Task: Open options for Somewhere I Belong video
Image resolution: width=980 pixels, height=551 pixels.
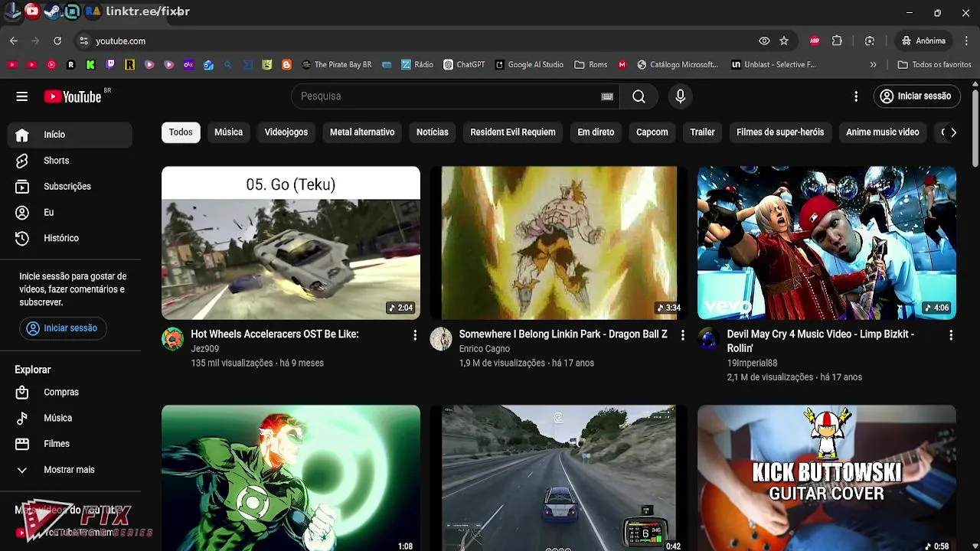Action: click(683, 335)
